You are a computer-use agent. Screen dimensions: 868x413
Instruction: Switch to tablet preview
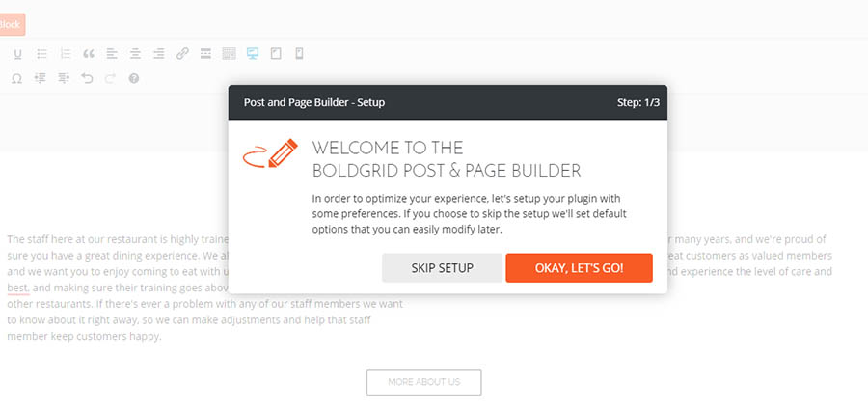pos(276,54)
